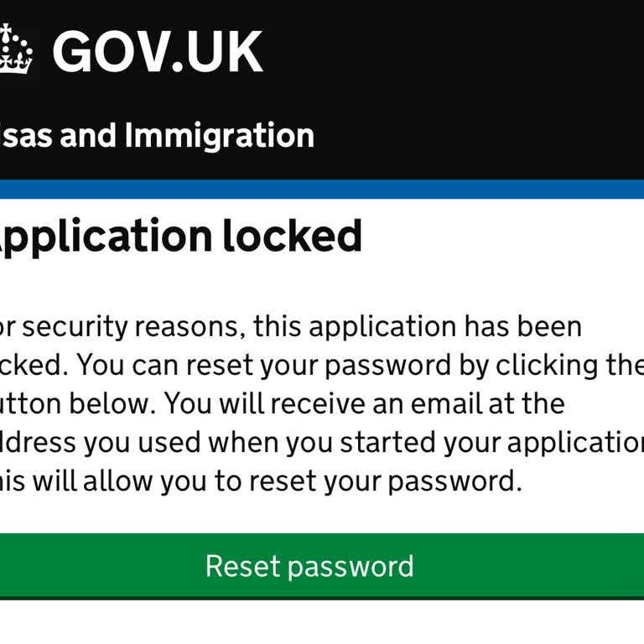This screenshot has height=644, width=644.
Task: Click the word 'Immigration' in the header
Action: [x=220, y=136]
